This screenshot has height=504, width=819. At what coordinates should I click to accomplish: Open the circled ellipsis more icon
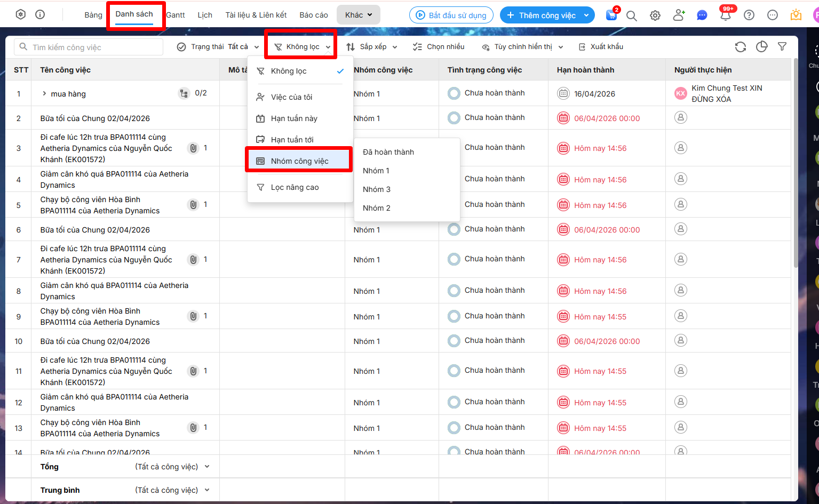773,15
